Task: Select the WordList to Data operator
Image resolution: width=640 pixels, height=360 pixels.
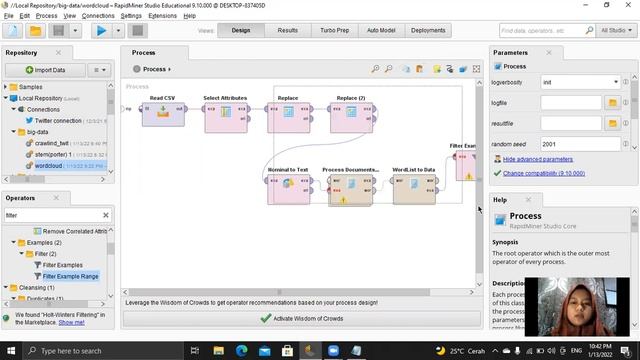Action: click(414, 189)
